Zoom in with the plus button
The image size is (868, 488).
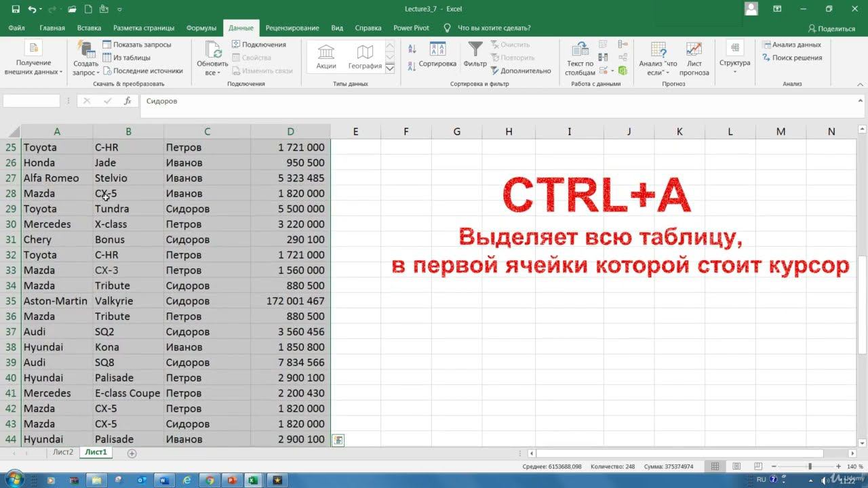pos(840,466)
